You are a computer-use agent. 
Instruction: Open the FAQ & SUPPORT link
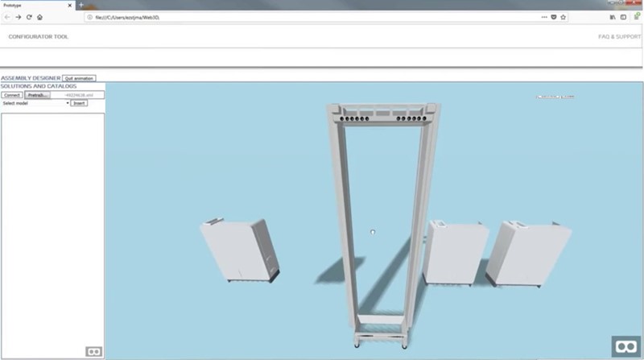[618, 37]
